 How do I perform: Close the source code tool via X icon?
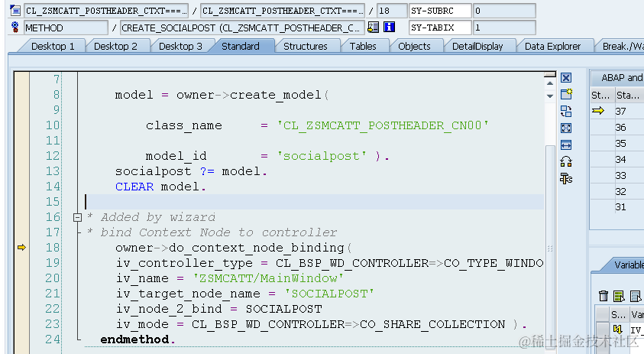click(x=566, y=78)
